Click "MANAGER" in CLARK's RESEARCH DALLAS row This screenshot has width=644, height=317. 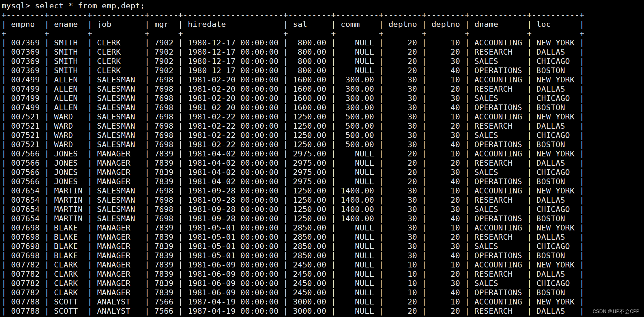(114, 274)
